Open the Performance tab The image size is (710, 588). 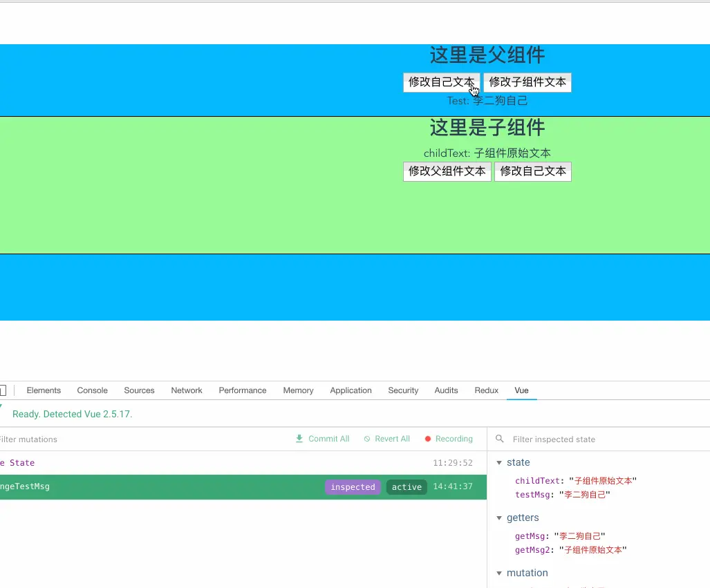(243, 390)
